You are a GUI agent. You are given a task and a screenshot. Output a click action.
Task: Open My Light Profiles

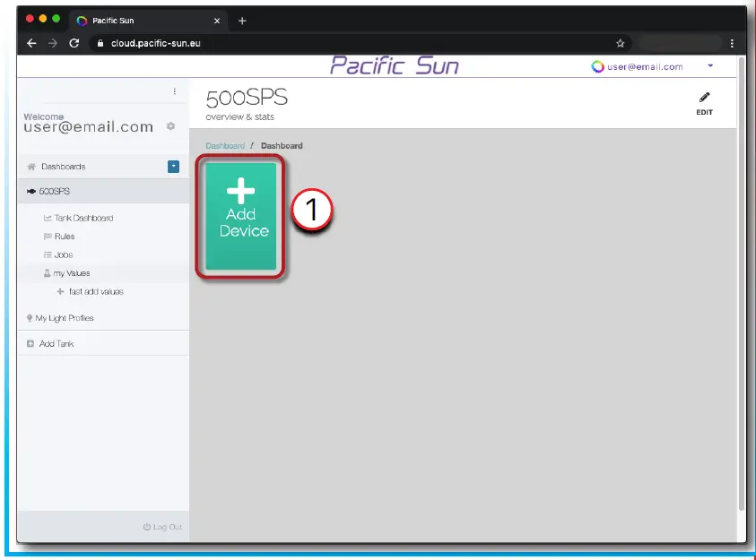click(65, 318)
